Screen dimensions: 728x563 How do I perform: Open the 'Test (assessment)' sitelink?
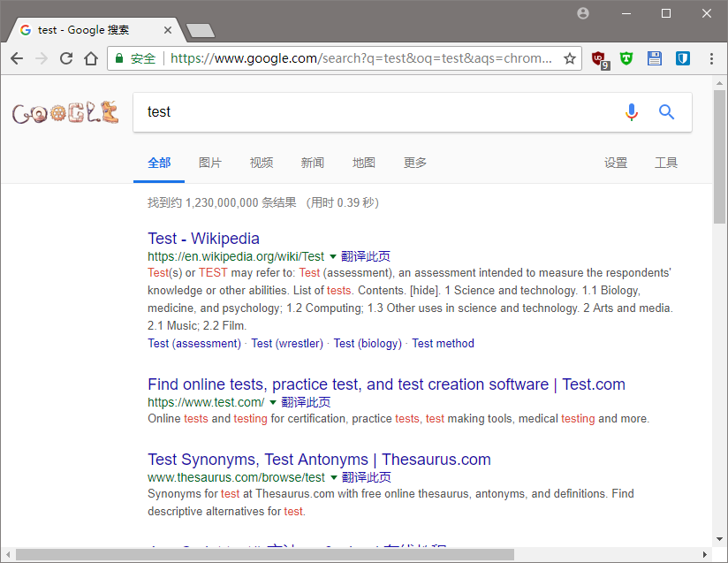click(x=194, y=344)
